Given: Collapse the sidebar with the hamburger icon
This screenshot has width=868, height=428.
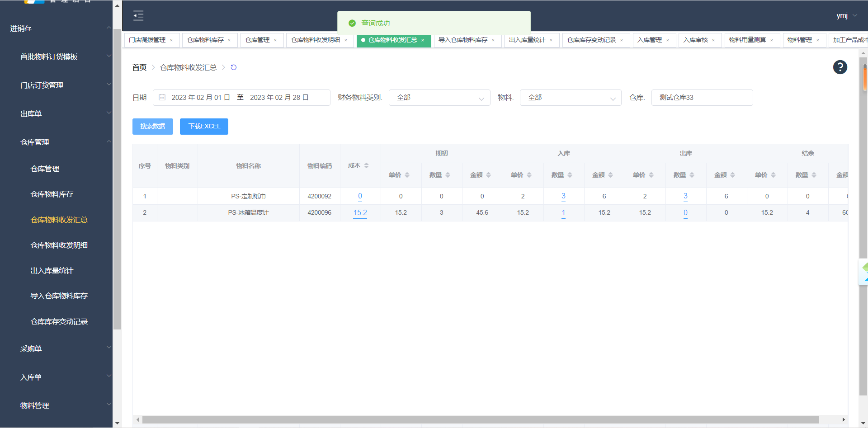Looking at the screenshot, I should click(x=138, y=16).
